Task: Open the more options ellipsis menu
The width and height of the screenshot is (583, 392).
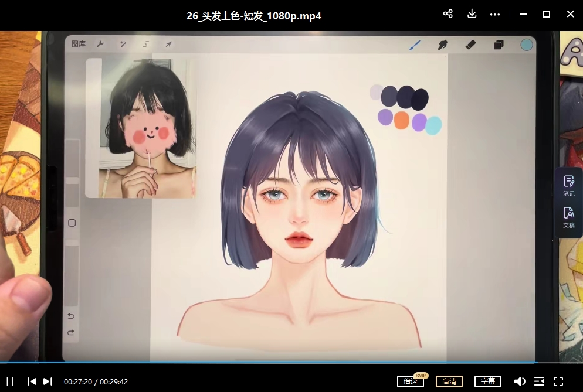Action: (495, 15)
